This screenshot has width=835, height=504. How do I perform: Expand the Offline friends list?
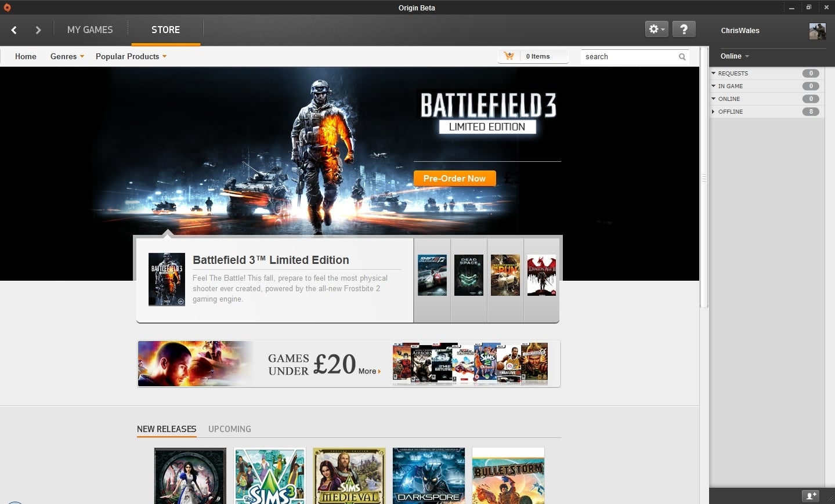pyautogui.click(x=714, y=111)
